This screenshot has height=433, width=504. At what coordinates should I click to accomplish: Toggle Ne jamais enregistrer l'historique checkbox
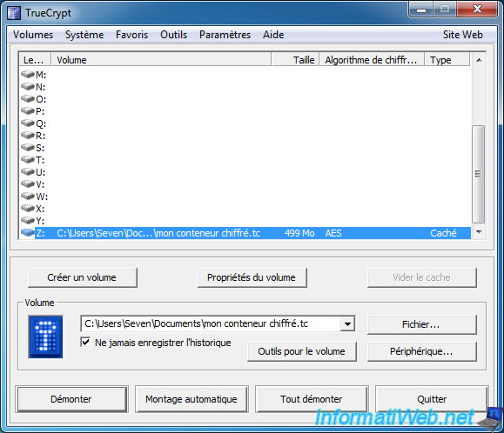(x=85, y=343)
